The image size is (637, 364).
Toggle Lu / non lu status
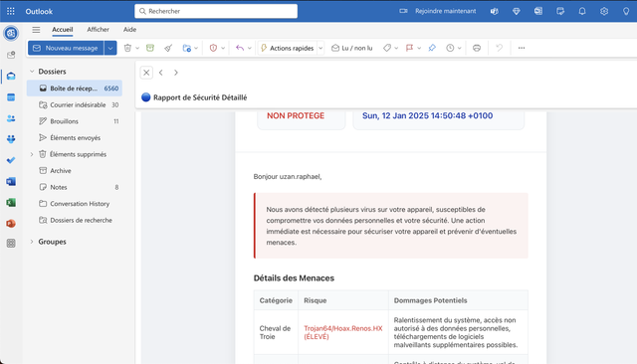352,48
